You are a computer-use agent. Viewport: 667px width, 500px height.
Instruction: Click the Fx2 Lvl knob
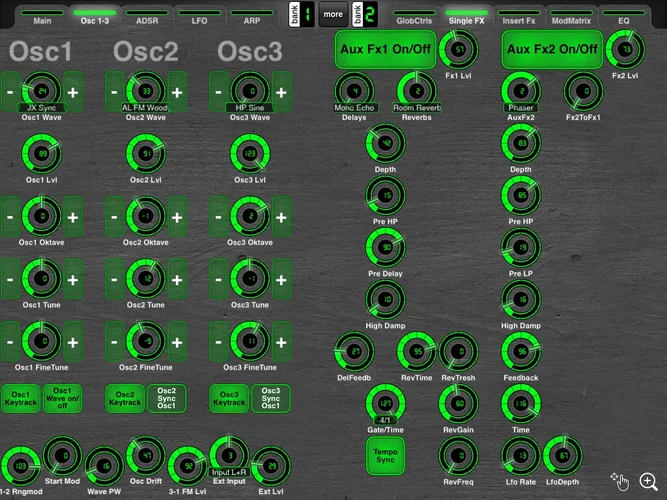[x=625, y=49]
